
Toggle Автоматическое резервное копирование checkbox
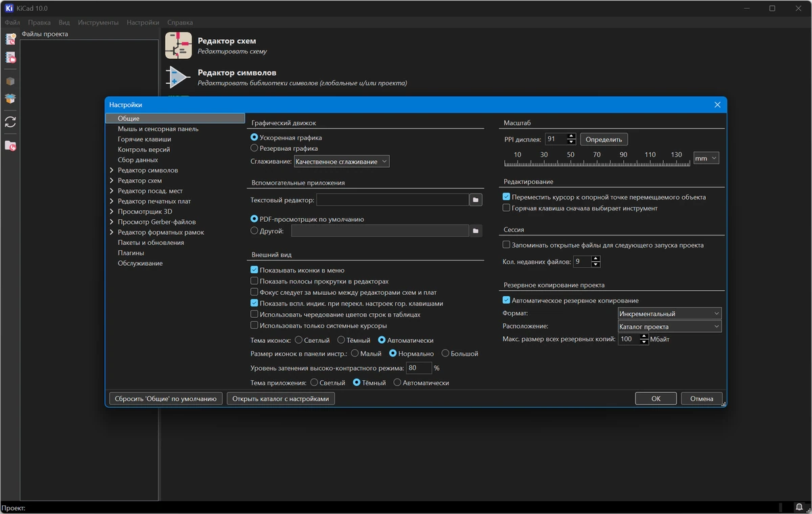coord(507,300)
